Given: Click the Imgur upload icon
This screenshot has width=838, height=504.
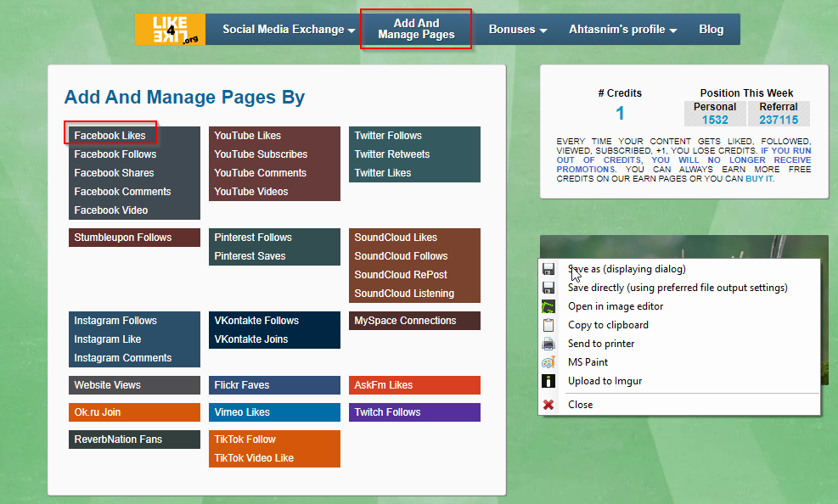Looking at the screenshot, I should tap(548, 381).
